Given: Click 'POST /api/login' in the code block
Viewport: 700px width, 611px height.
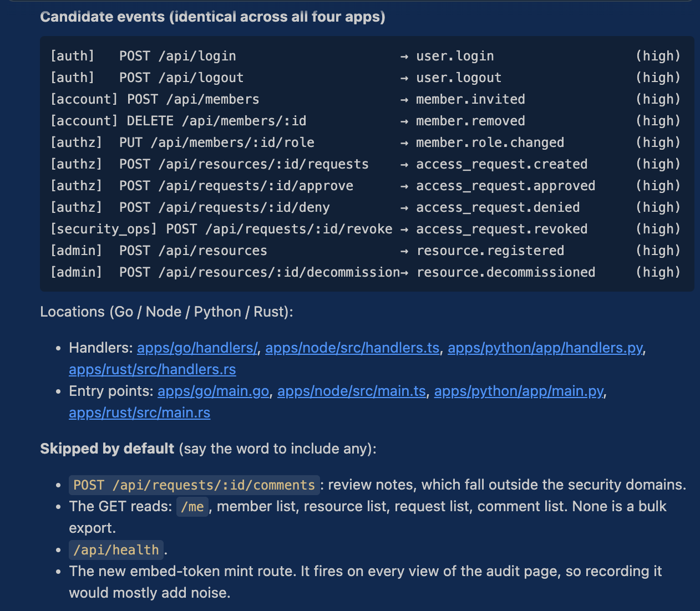Looking at the screenshot, I should (x=177, y=56).
